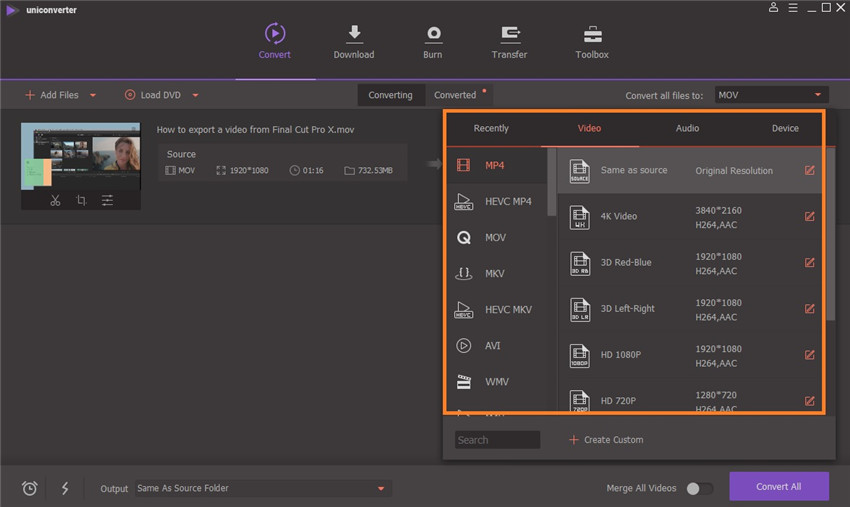Switch to the Device tab
Screen dimensions: 850x507
785,129
